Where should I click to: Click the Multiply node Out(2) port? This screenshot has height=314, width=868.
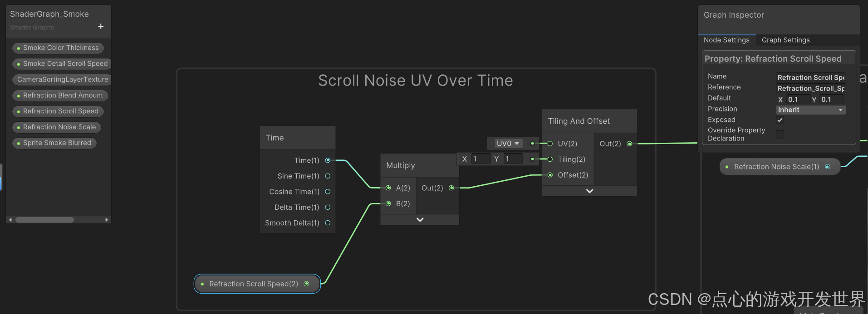tap(451, 188)
